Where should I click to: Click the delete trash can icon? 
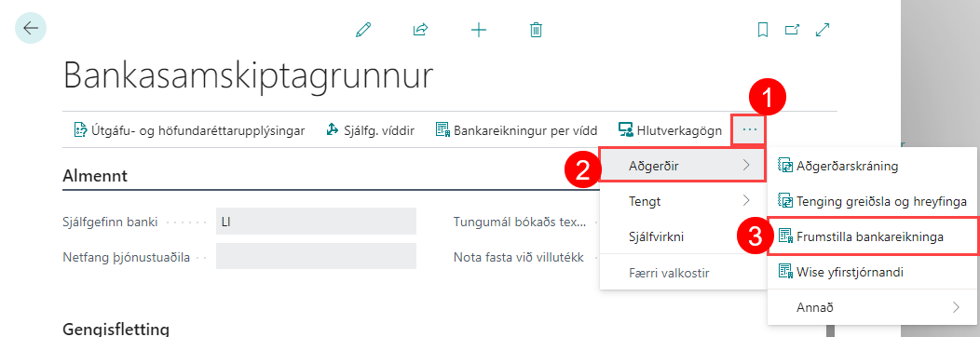point(536,30)
